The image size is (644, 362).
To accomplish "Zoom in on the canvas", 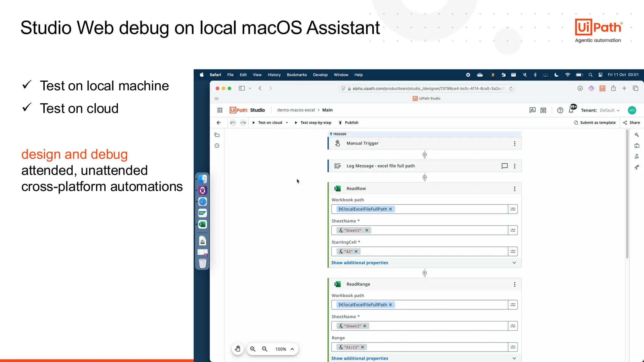I will (x=253, y=349).
